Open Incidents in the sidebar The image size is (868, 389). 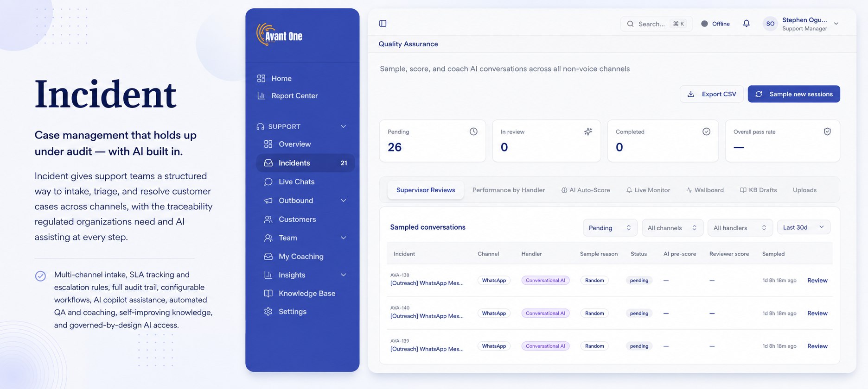(x=306, y=163)
